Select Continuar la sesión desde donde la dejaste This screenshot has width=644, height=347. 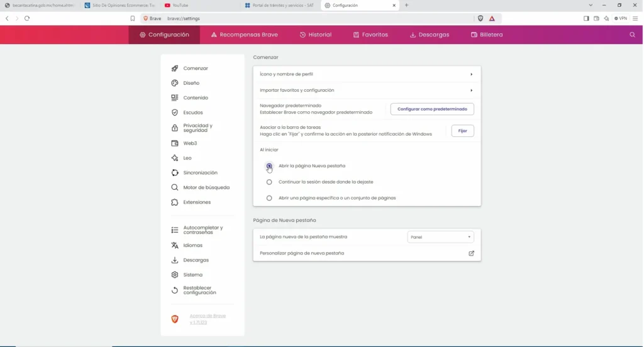[x=269, y=182]
